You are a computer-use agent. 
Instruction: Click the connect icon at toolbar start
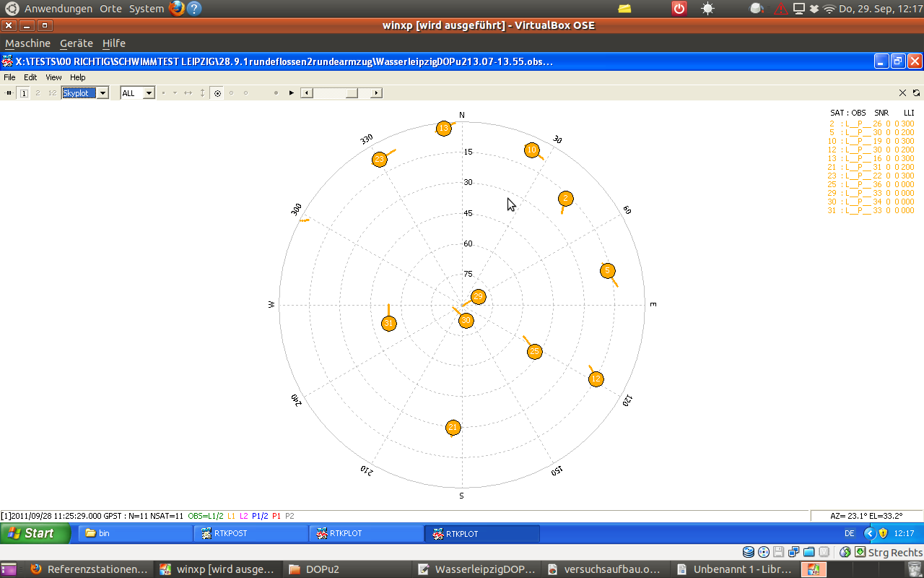click(x=9, y=93)
